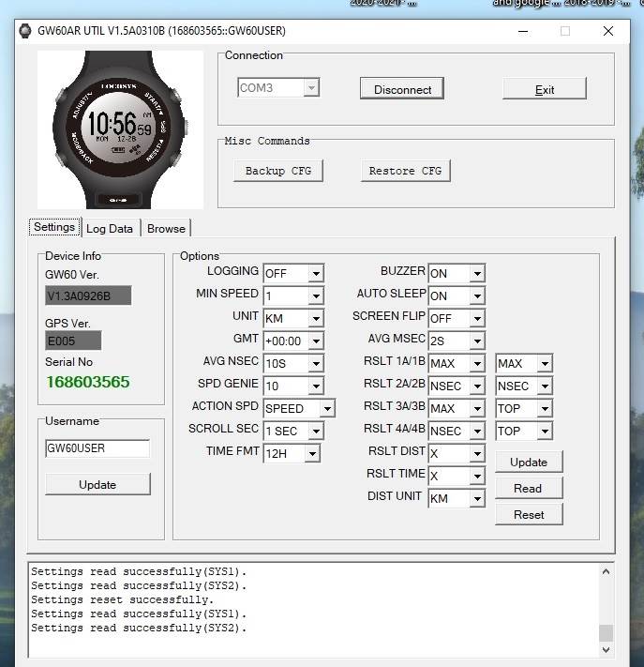Click the GW60 watch image
644x667 pixels.
(120, 129)
